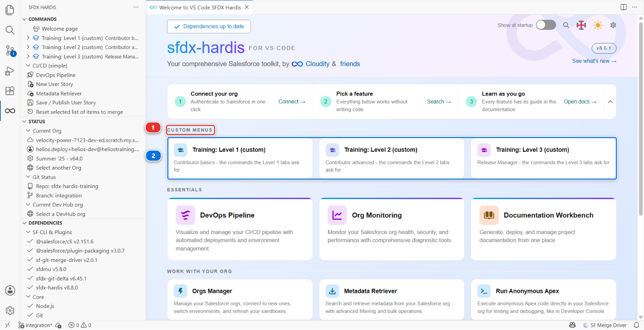
Task: Open the Explorer view icon
Action: [x=10, y=10]
